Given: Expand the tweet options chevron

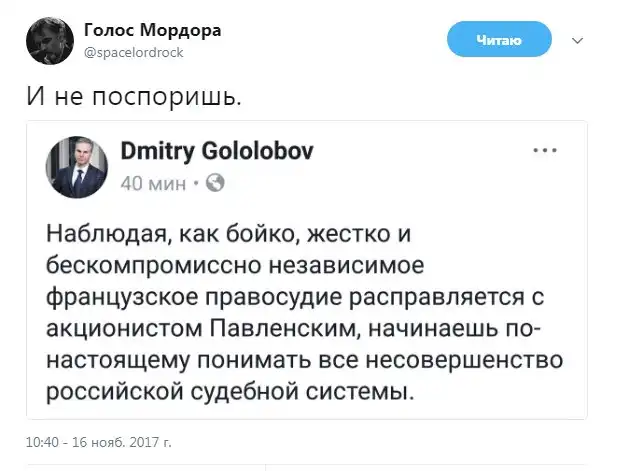Looking at the screenshot, I should point(575,41).
